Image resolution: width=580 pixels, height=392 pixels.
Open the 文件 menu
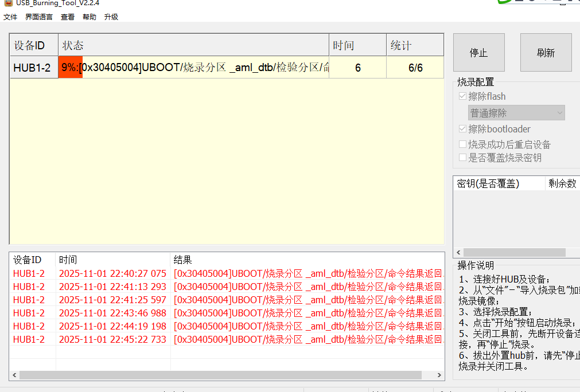pos(10,17)
